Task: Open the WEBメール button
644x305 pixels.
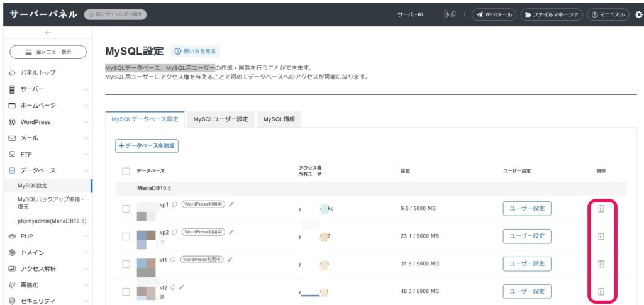Action: point(494,14)
